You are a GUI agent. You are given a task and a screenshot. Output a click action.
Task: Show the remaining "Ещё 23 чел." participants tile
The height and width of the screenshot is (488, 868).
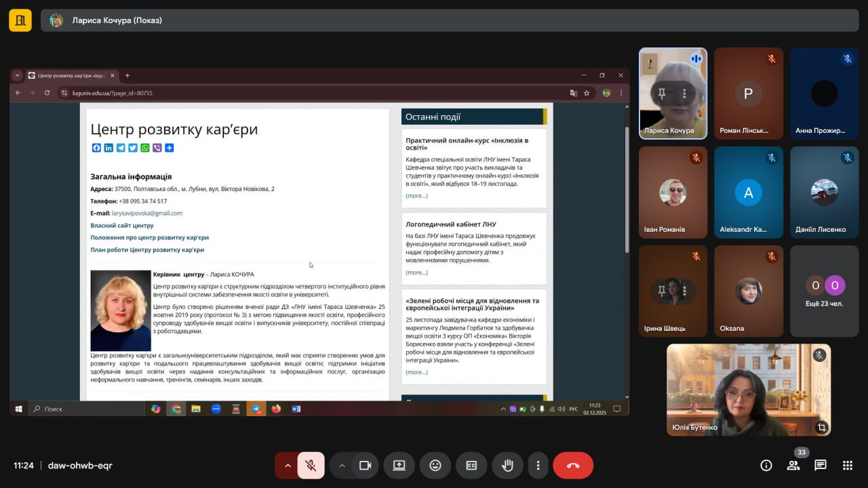(x=824, y=291)
